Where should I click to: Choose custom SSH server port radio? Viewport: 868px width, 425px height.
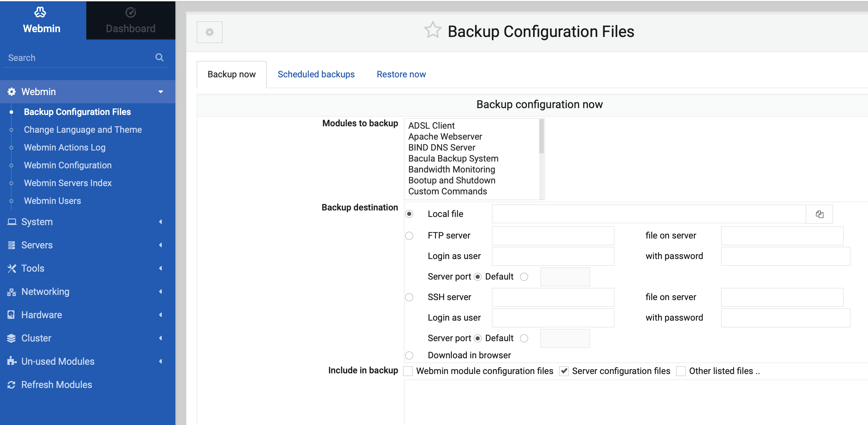tap(524, 338)
